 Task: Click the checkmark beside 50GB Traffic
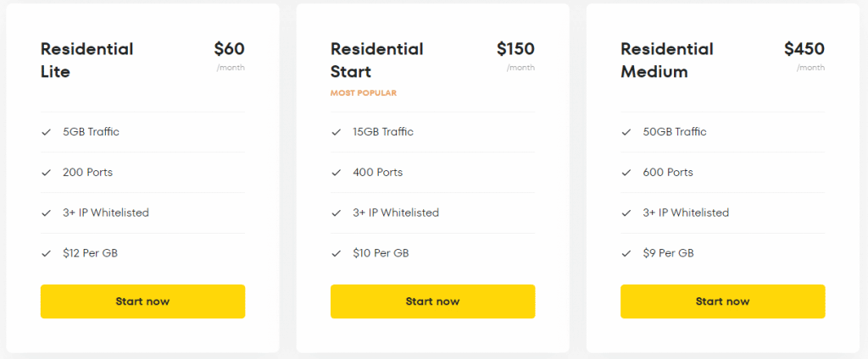tap(626, 132)
